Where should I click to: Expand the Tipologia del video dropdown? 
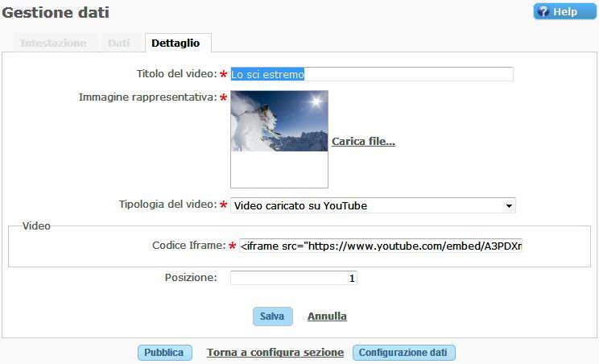coord(373,205)
